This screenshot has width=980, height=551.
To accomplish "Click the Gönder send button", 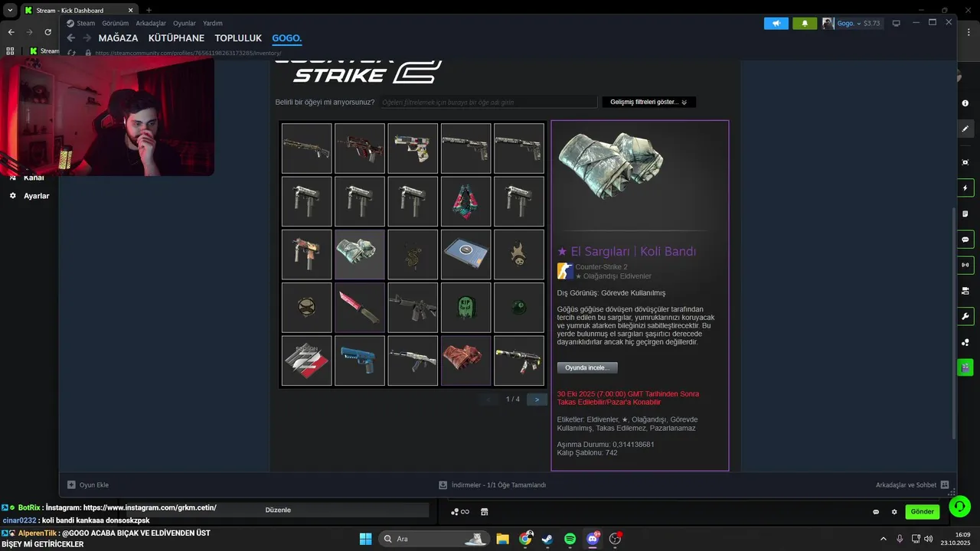I will tap(922, 512).
